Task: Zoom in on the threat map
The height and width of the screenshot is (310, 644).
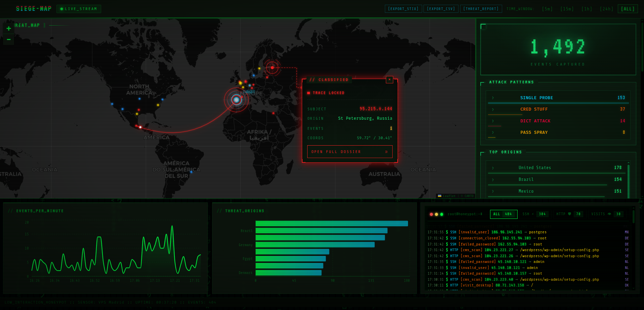Action: click(x=9, y=29)
